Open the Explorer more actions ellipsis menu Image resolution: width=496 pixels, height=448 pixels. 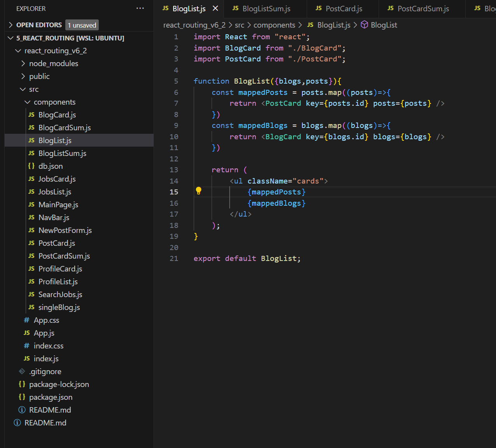point(140,9)
